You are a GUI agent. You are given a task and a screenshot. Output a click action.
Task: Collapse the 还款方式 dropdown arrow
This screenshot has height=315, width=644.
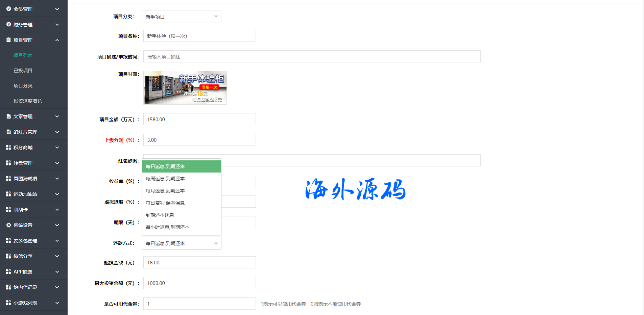(216, 243)
